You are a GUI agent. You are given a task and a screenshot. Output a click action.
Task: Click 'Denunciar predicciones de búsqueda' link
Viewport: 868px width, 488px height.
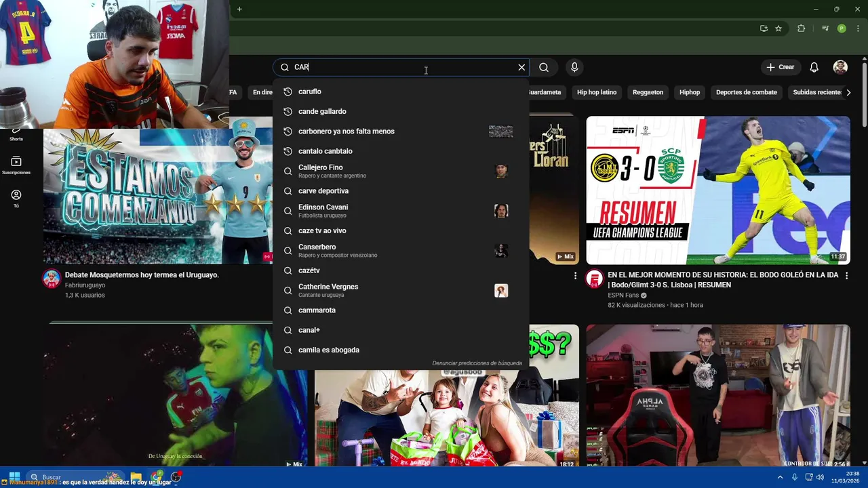click(477, 363)
